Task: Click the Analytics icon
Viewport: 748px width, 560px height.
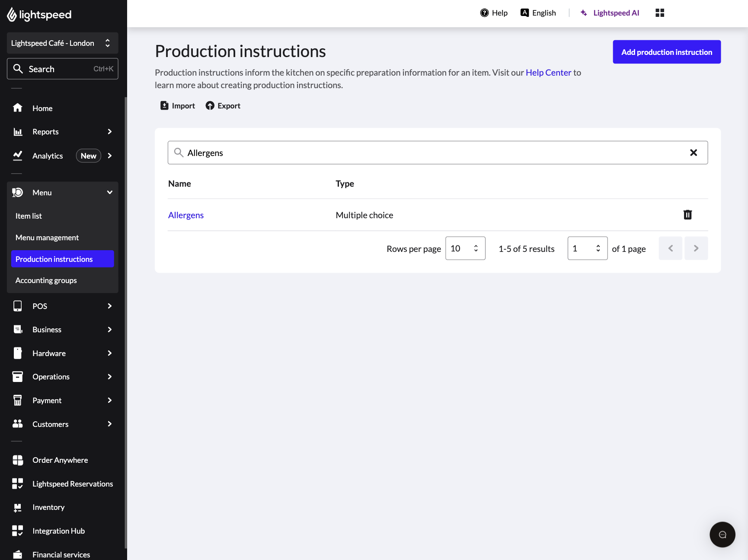Action: coord(18,156)
